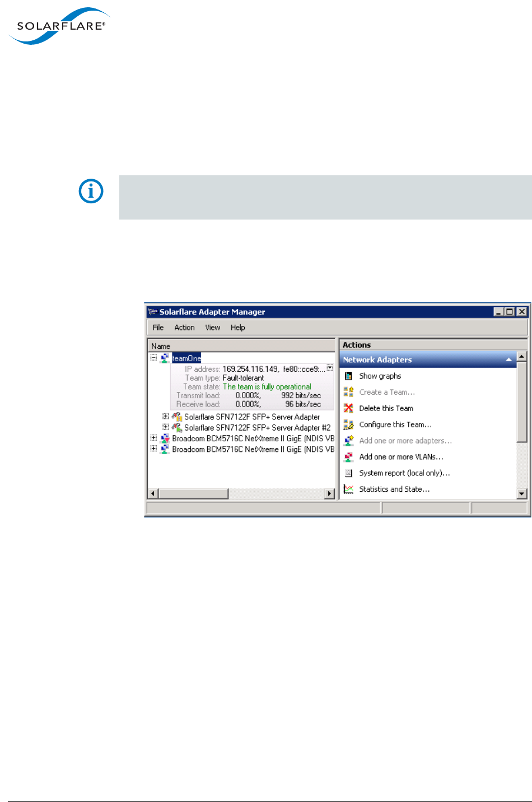Click Statistics and State… action
The height and width of the screenshot is (802, 532).
pos(394,489)
